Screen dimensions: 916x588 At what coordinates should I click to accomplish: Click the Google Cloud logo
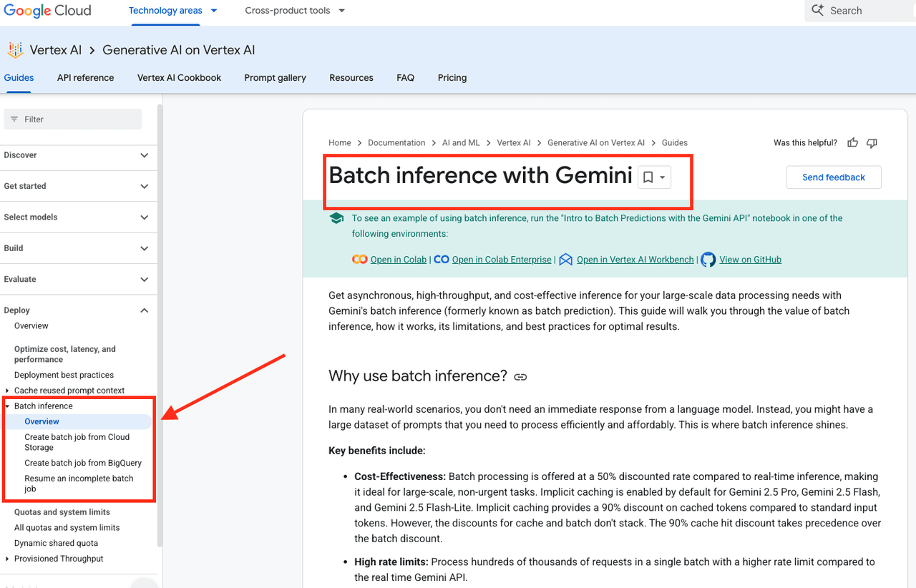click(47, 10)
